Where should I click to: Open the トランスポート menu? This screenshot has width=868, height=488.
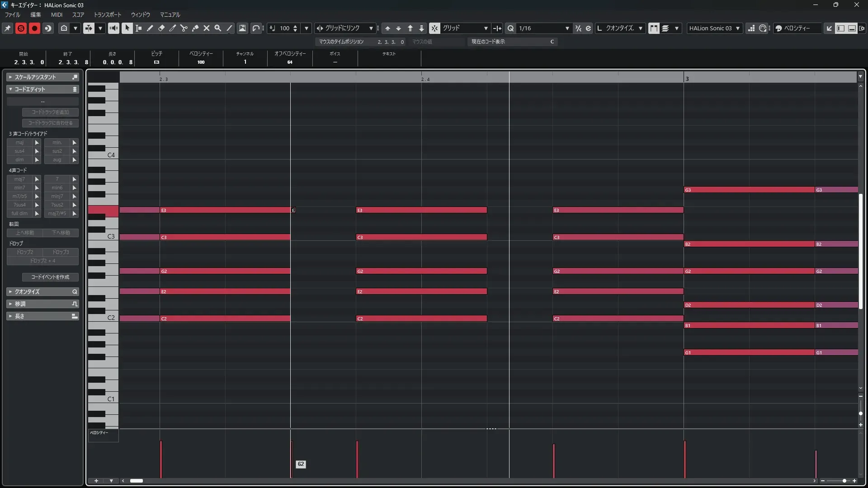[x=107, y=14]
